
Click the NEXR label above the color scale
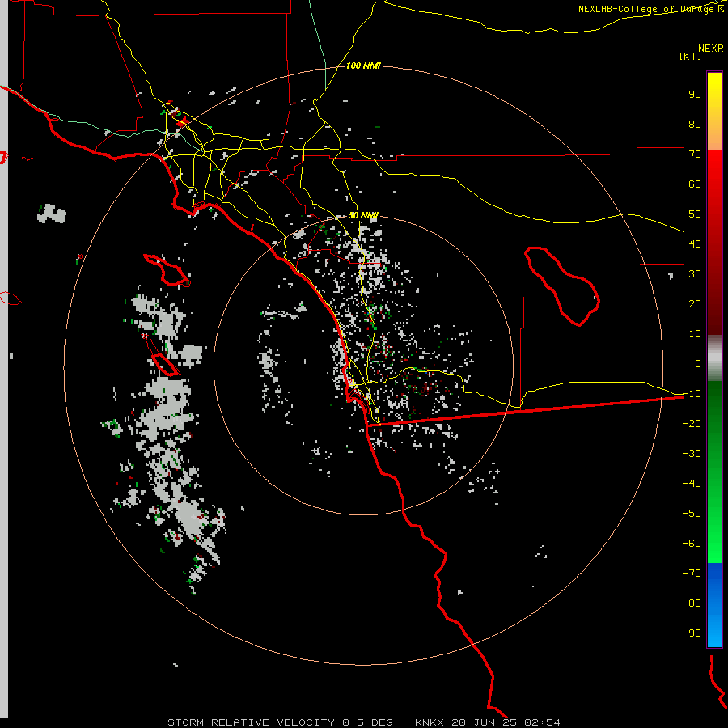(x=711, y=49)
